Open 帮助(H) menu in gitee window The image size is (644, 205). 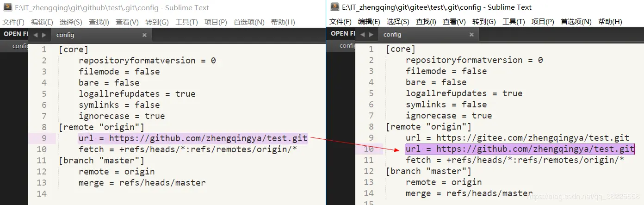point(610,22)
